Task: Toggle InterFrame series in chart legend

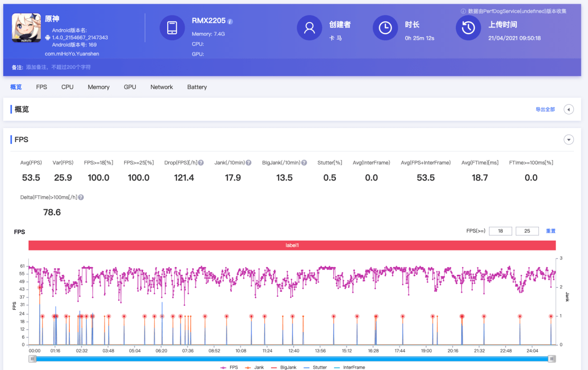Action: point(349,367)
